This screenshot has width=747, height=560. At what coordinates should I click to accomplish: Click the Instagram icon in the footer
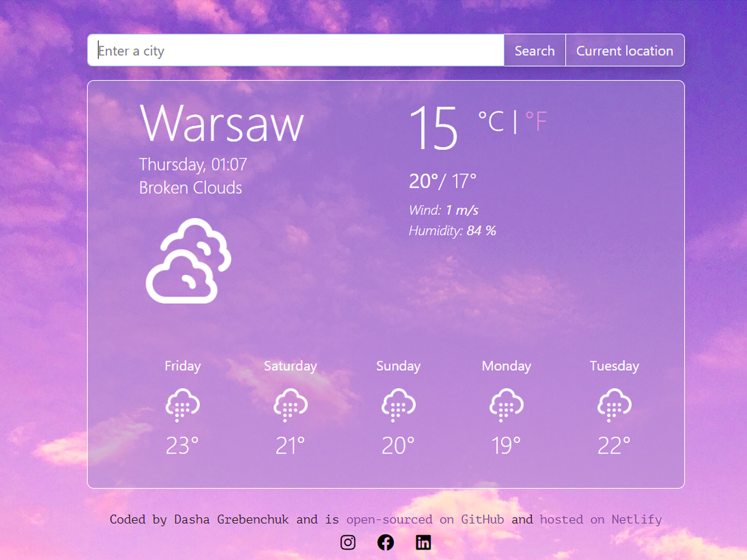[348, 542]
